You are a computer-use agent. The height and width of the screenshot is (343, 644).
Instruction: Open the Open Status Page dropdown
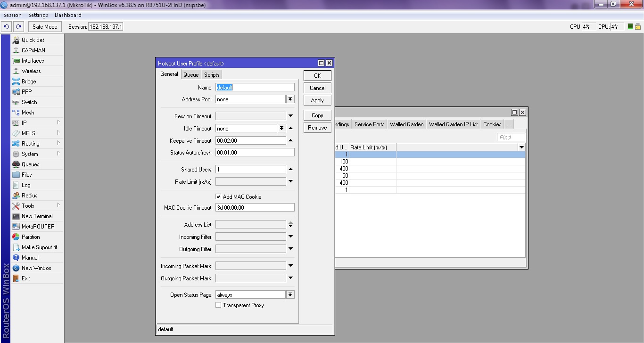tap(290, 294)
